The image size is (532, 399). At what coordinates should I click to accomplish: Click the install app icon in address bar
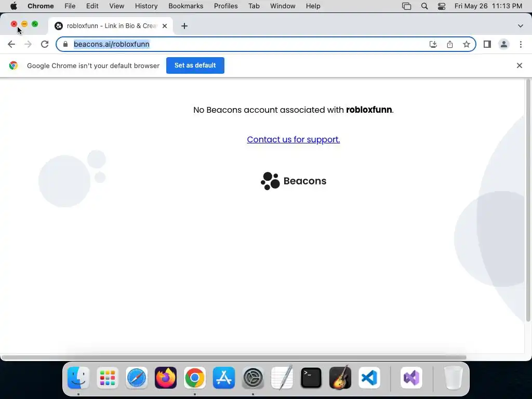433,44
